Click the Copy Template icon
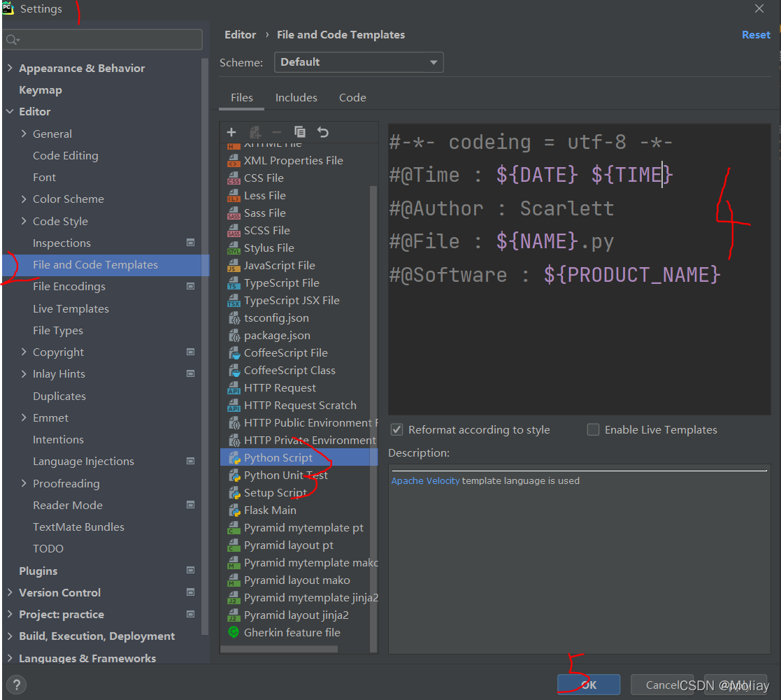Image resolution: width=781 pixels, height=700 pixels. click(300, 132)
